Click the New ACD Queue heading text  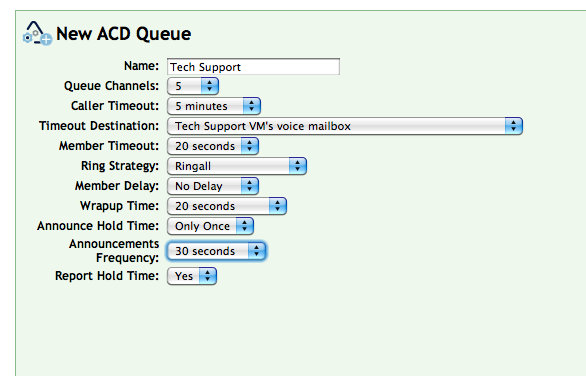point(124,34)
